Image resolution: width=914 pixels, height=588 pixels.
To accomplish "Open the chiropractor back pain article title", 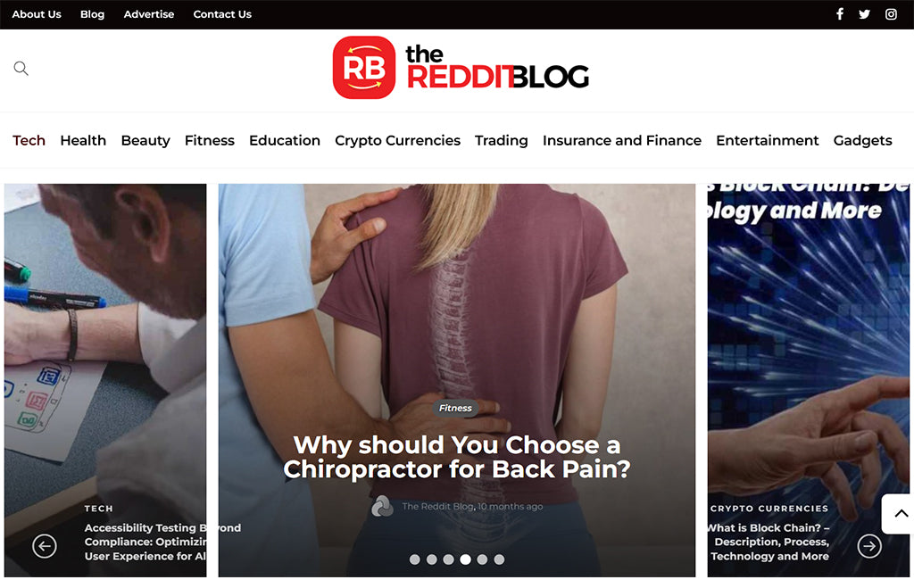I will pyautogui.click(x=457, y=457).
